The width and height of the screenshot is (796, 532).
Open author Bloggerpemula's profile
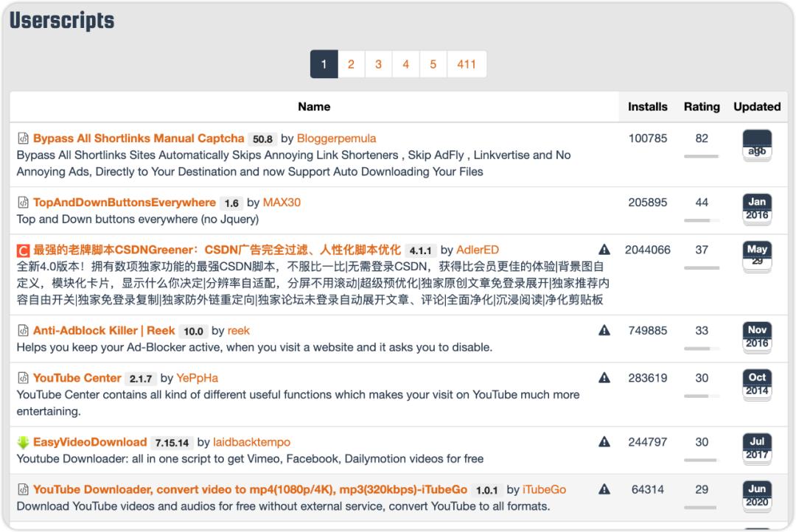[336, 139]
